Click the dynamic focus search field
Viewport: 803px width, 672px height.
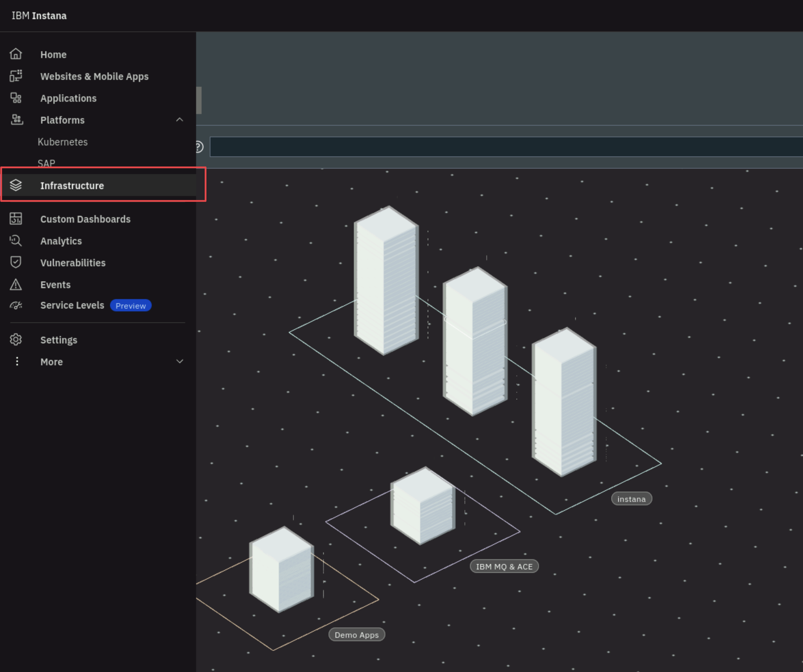pyautogui.click(x=506, y=147)
